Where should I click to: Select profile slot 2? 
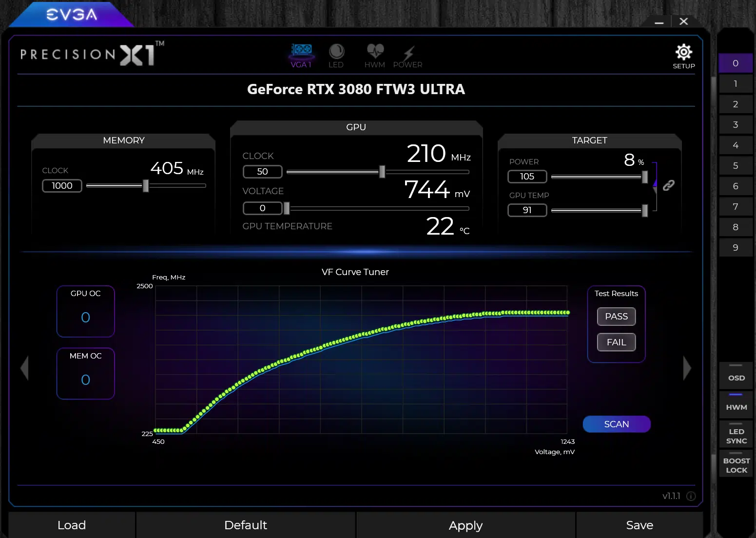[736, 104]
